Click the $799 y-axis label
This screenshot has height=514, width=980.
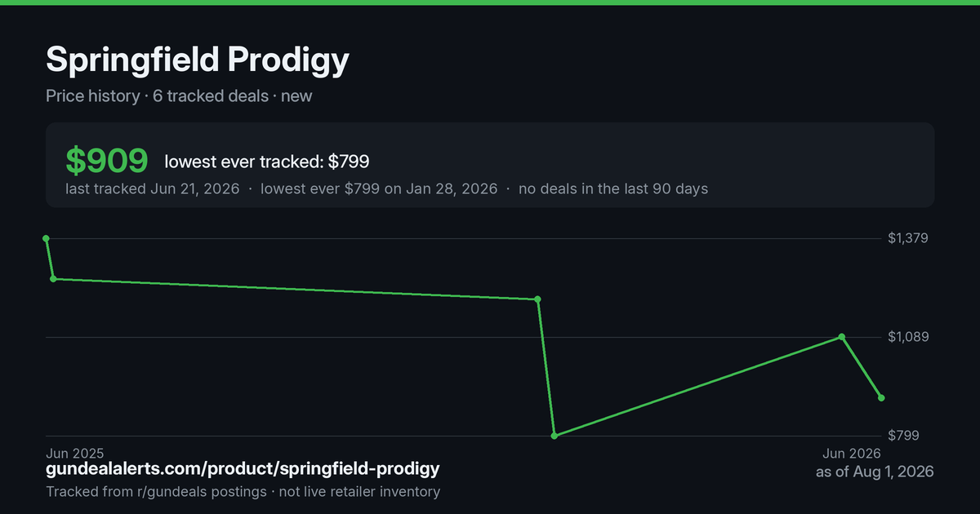click(903, 436)
